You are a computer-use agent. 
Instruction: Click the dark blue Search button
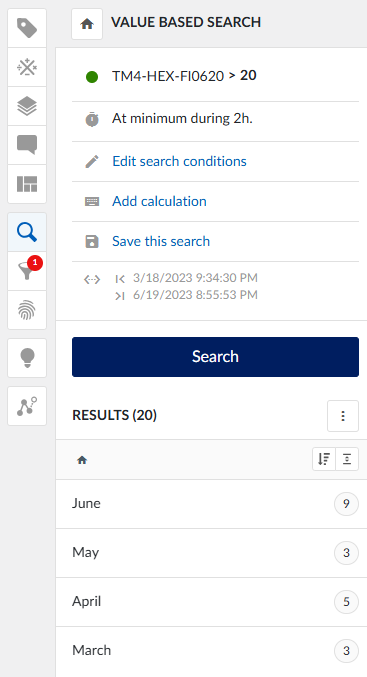tap(215, 357)
